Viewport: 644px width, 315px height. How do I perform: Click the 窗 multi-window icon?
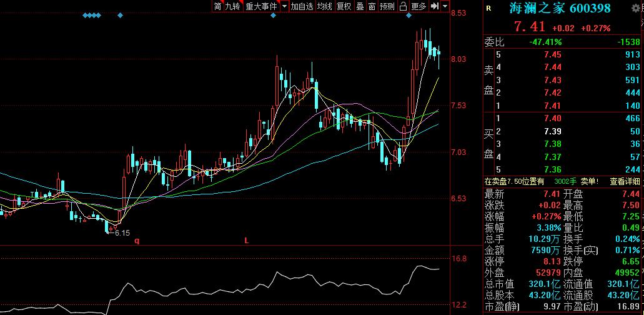click(x=371, y=6)
